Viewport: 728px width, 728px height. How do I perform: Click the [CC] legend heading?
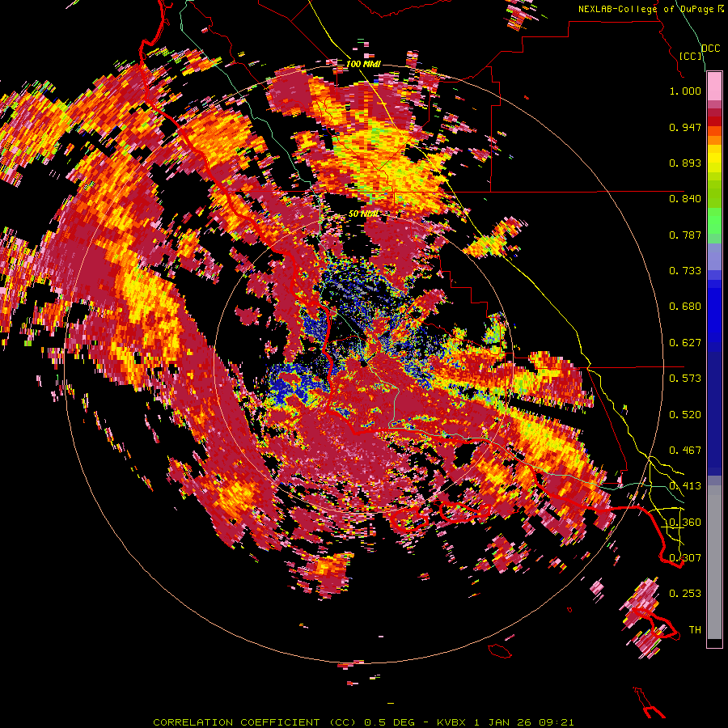tap(691, 56)
